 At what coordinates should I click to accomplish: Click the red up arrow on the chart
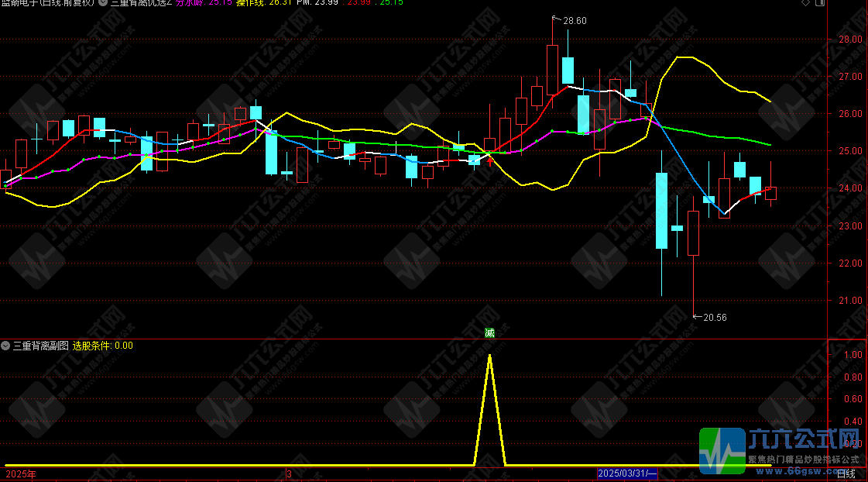click(x=489, y=161)
